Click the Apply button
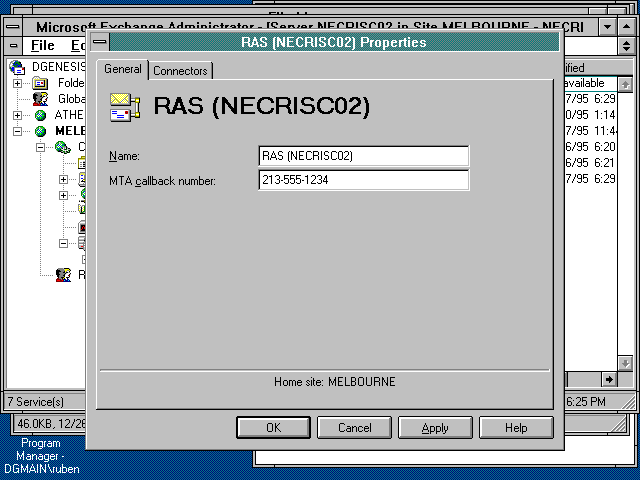The image size is (640, 480). [435, 427]
